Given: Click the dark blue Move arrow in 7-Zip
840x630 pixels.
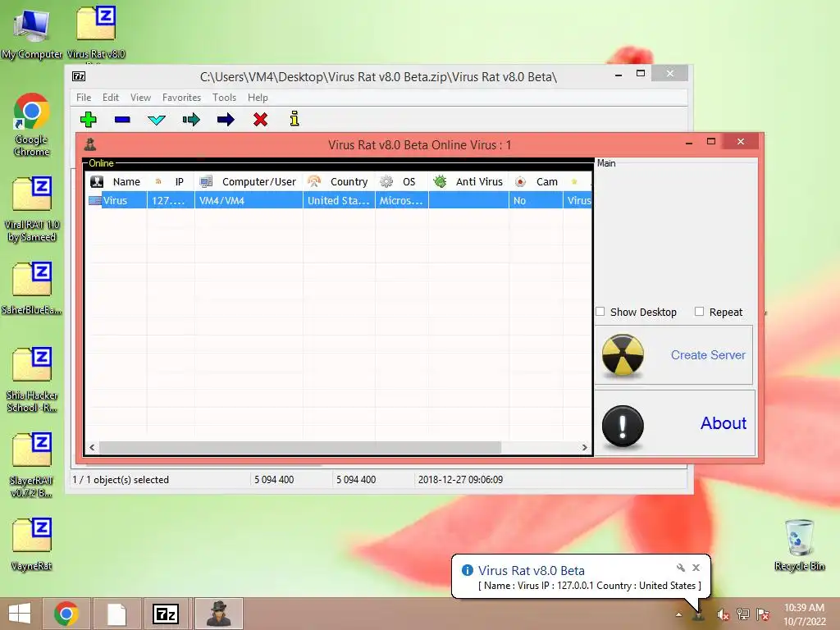Looking at the screenshot, I should click(226, 119).
